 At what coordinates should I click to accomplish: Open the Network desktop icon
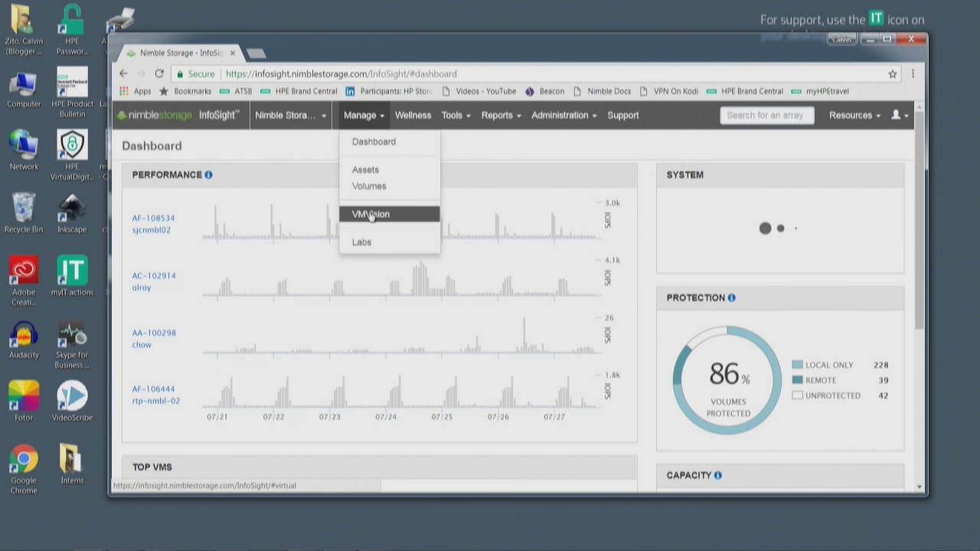(24, 151)
